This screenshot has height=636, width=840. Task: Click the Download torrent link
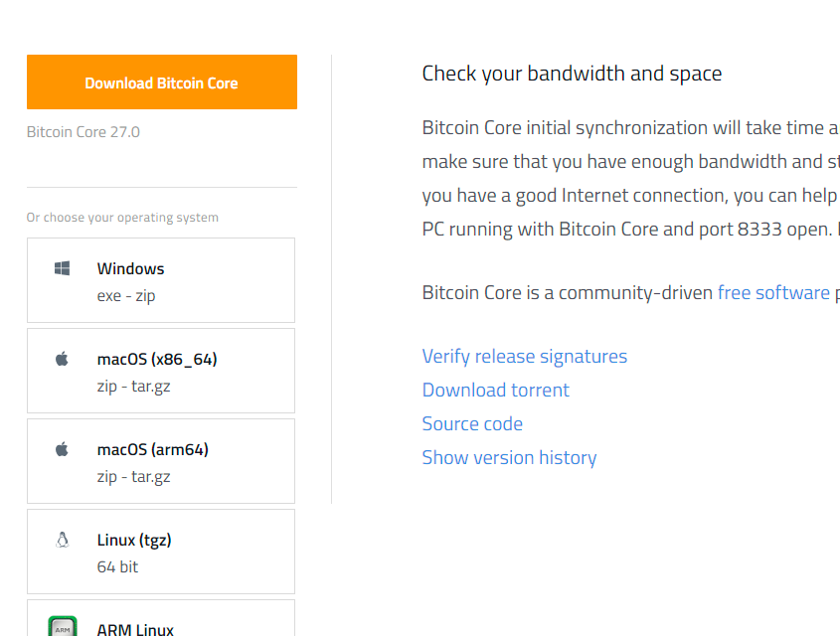point(496,390)
